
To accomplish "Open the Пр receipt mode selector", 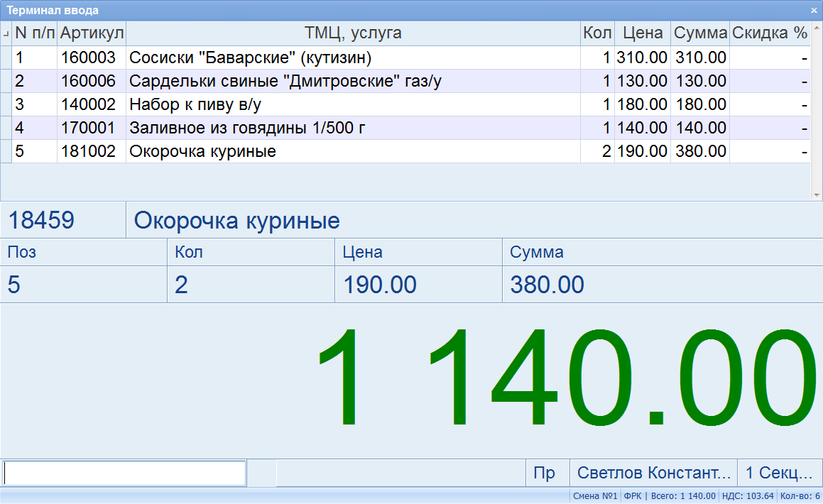I will [x=547, y=472].
